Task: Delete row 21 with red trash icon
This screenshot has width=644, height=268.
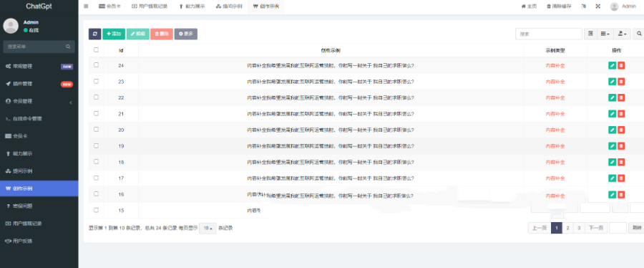Action: click(x=621, y=113)
